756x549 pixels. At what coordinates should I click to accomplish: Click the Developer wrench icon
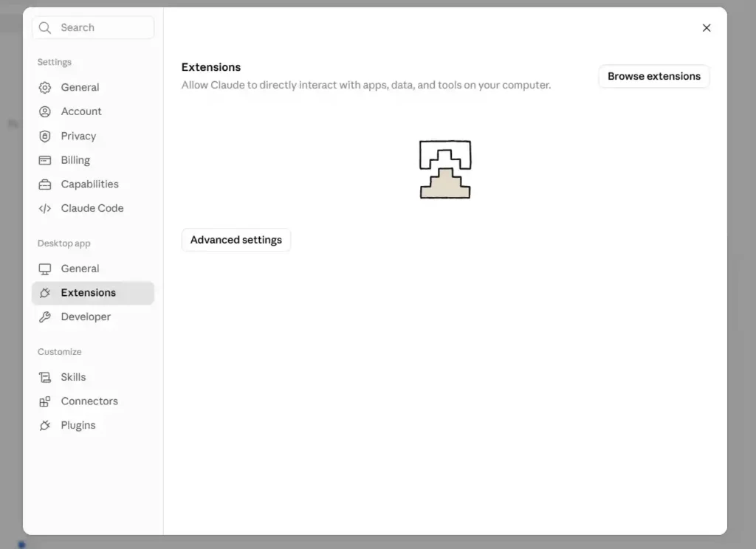[x=45, y=317]
